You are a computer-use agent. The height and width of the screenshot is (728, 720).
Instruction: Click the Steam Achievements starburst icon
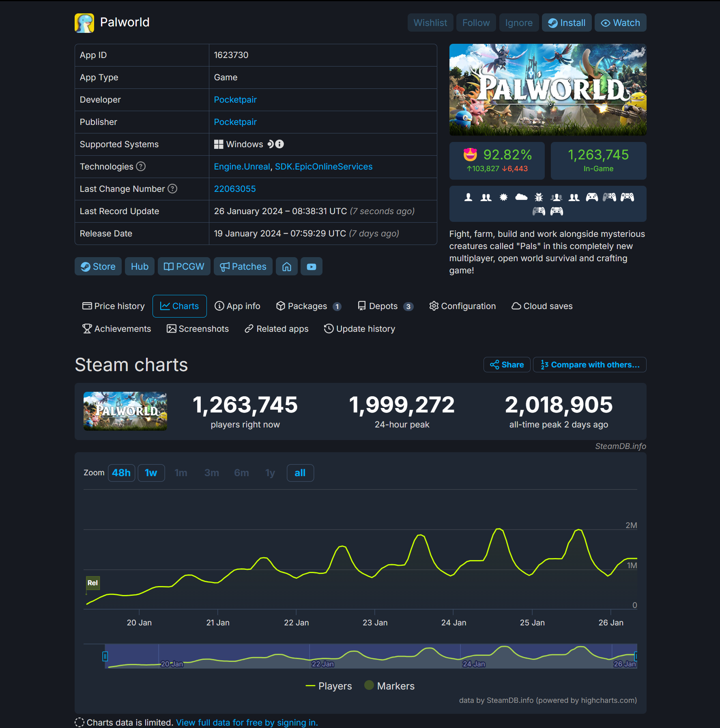pyautogui.click(x=503, y=198)
